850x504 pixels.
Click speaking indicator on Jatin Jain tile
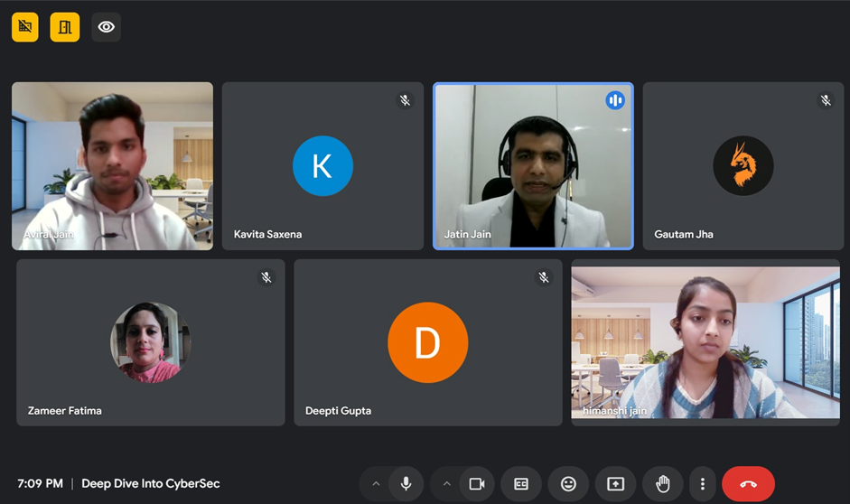[615, 100]
